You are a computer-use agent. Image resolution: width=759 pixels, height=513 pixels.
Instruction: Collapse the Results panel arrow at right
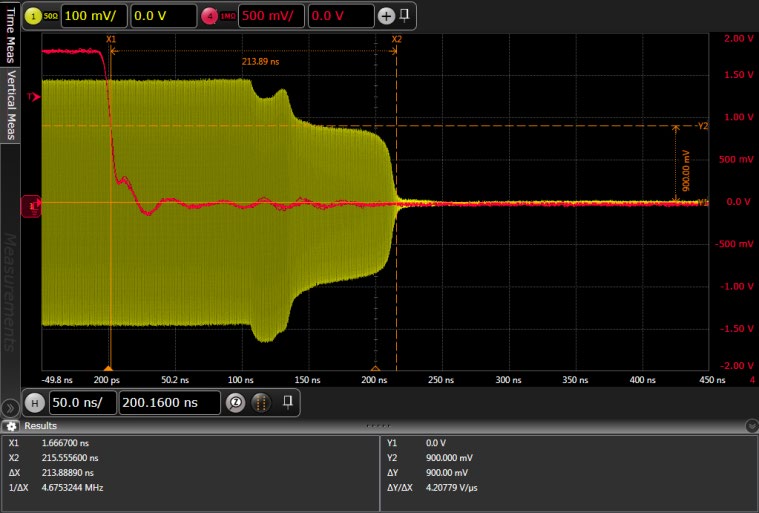(751, 426)
